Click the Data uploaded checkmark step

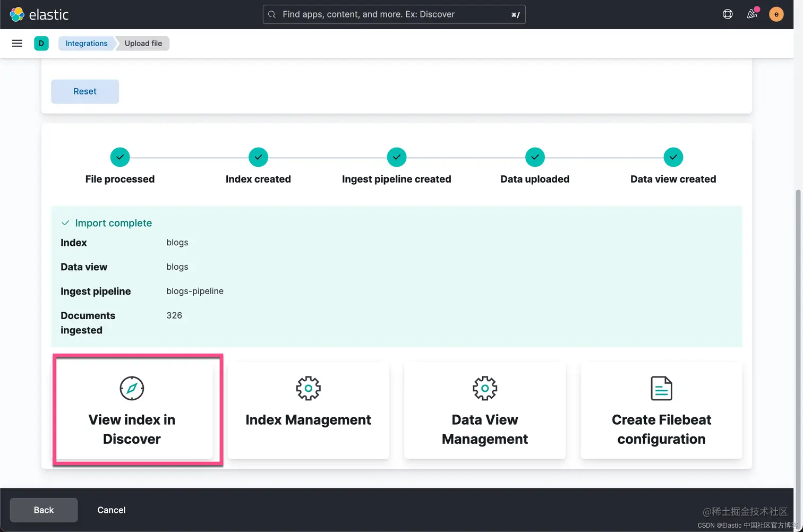[535, 157]
